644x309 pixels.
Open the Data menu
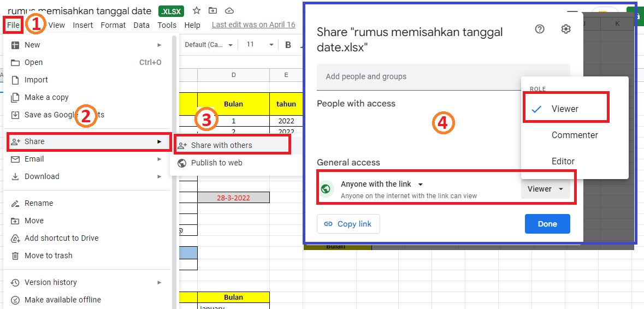tap(141, 25)
